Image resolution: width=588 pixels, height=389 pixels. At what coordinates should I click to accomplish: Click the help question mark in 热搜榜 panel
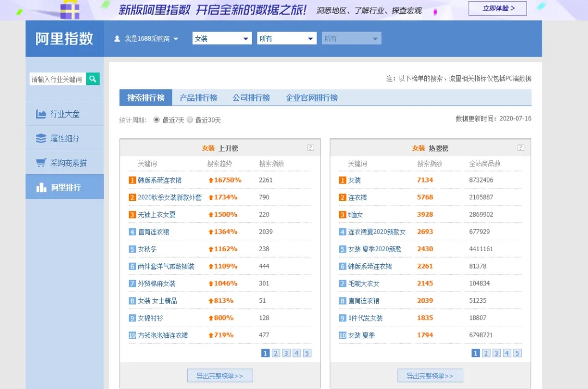coord(521,148)
